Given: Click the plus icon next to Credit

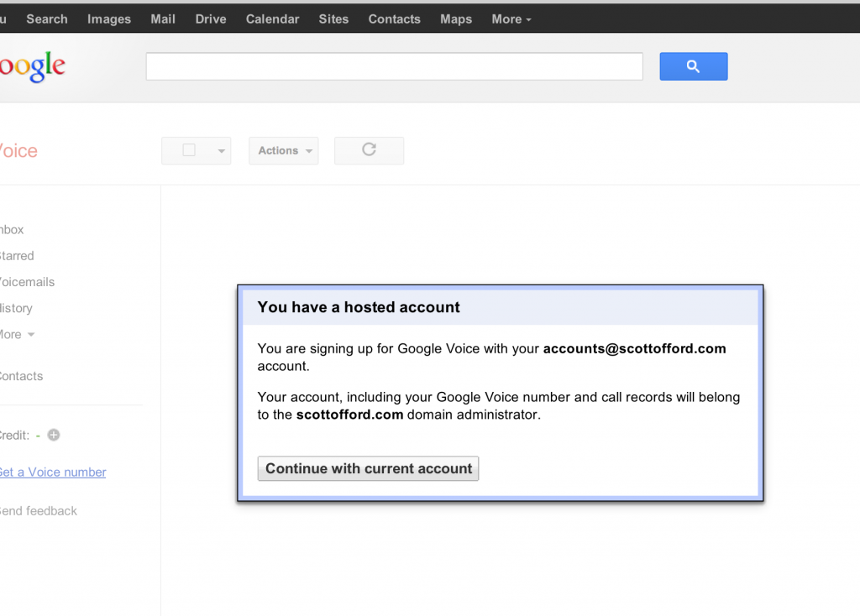Looking at the screenshot, I should pos(54,436).
